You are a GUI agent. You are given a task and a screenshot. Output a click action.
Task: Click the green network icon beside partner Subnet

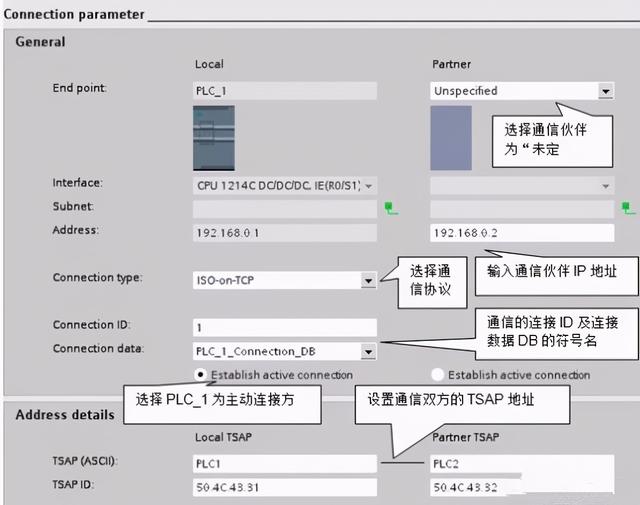tap(627, 209)
